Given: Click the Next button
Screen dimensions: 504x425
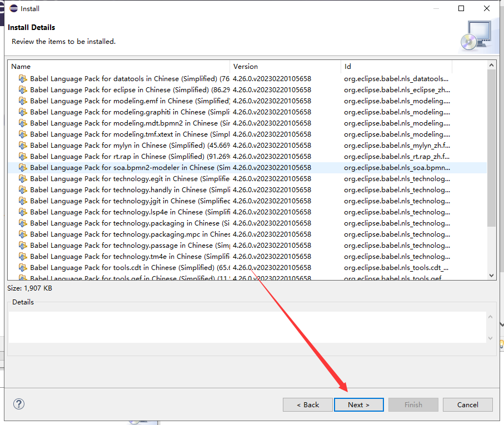Looking at the screenshot, I should click(359, 405).
